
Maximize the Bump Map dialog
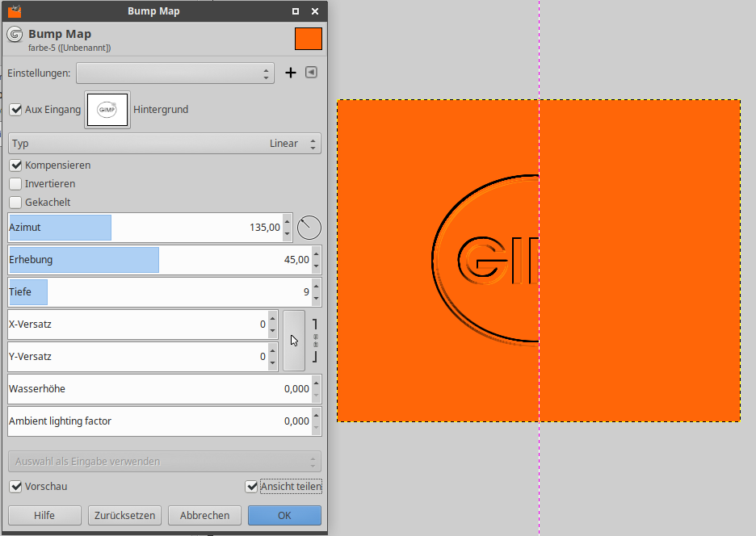(x=296, y=11)
